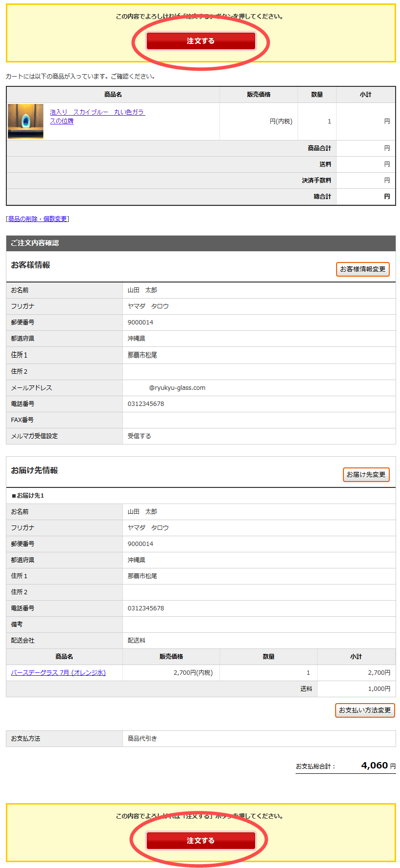This screenshot has height=868, width=400.
Task: Click the ■お届け先1 label
Action: click(x=28, y=496)
